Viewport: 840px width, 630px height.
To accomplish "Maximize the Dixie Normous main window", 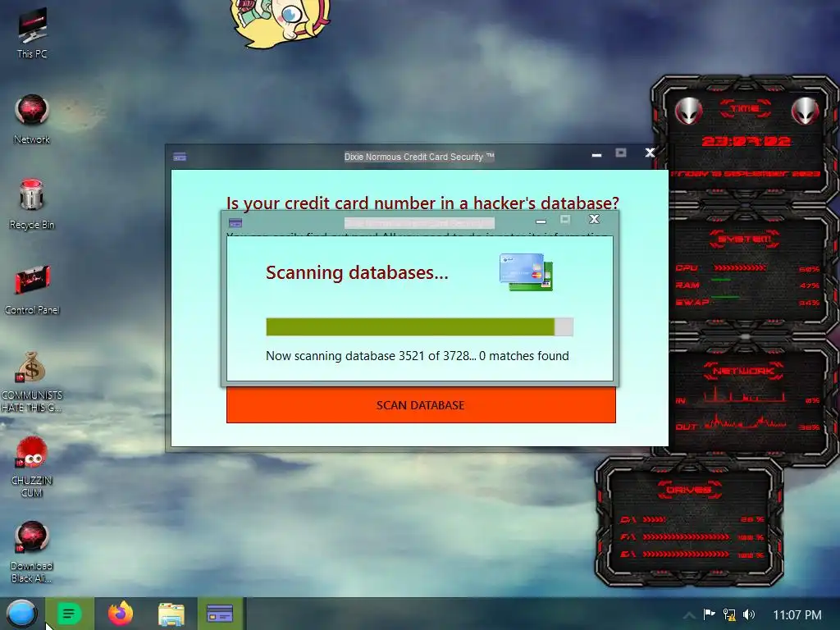I will coord(621,153).
